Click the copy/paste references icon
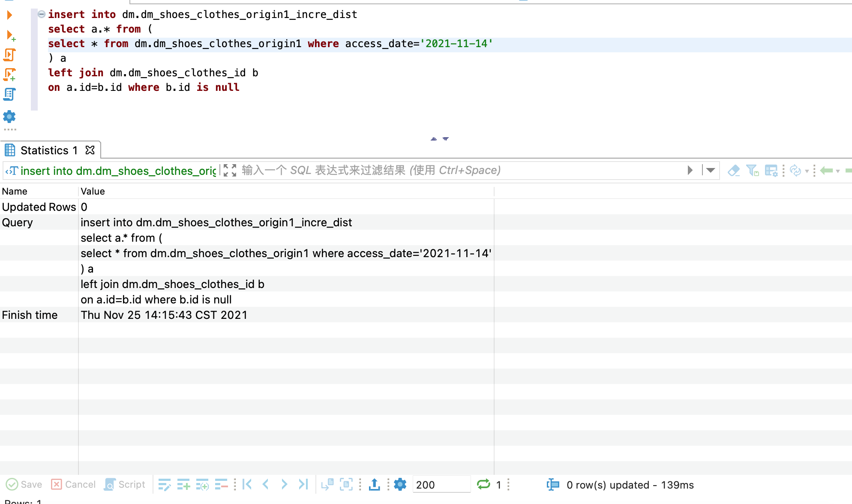The height and width of the screenshot is (504, 852). click(327, 484)
